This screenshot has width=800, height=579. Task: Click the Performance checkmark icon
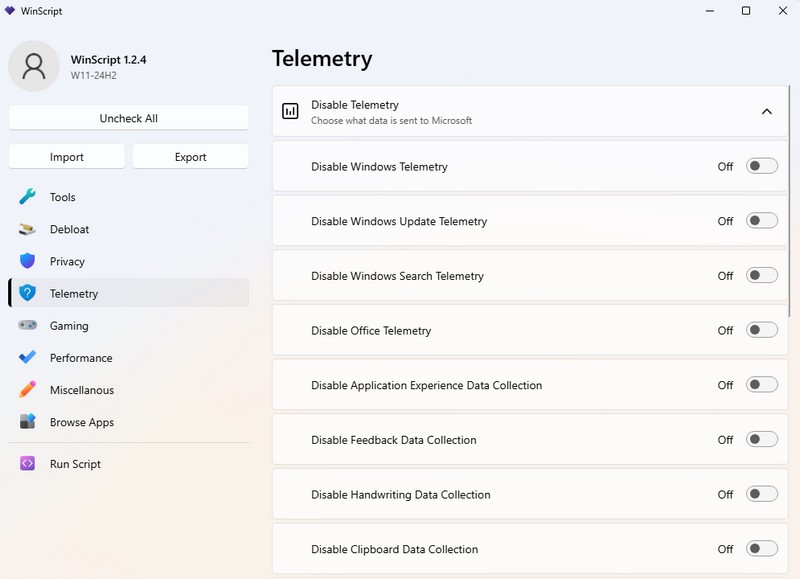[x=28, y=358]
